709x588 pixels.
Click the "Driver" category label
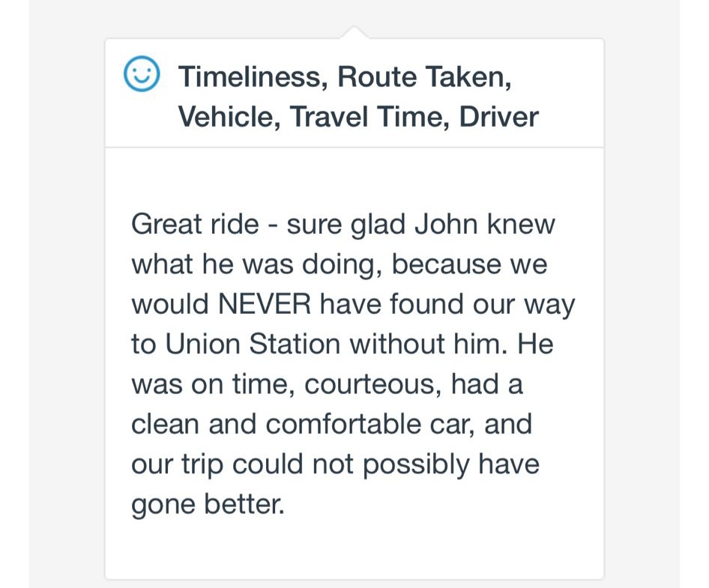point(498,117)
